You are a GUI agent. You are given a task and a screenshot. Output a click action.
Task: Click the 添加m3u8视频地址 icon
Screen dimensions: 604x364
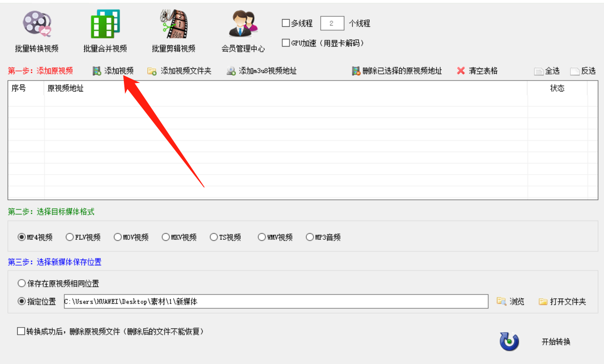click(x=231, y=71)
